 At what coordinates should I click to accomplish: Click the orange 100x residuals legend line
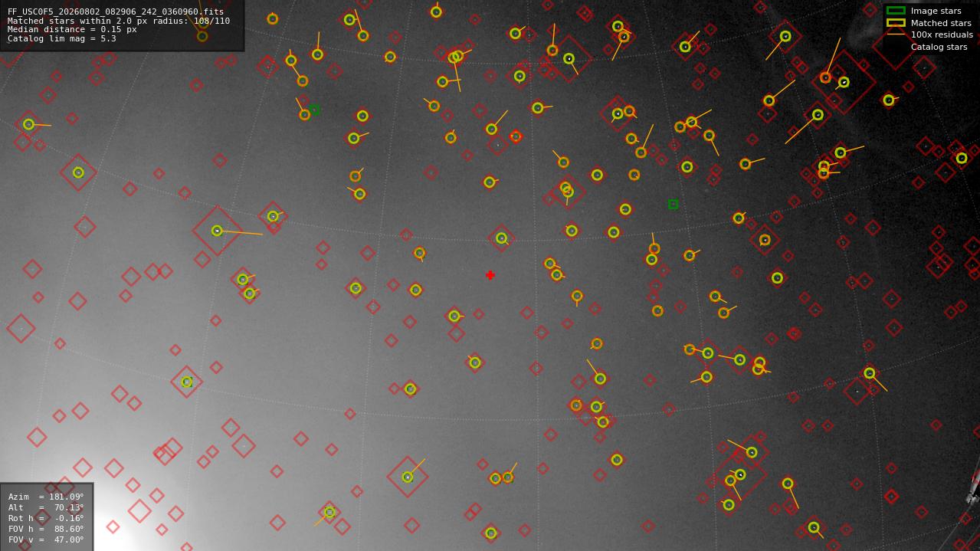pos(896,34)
